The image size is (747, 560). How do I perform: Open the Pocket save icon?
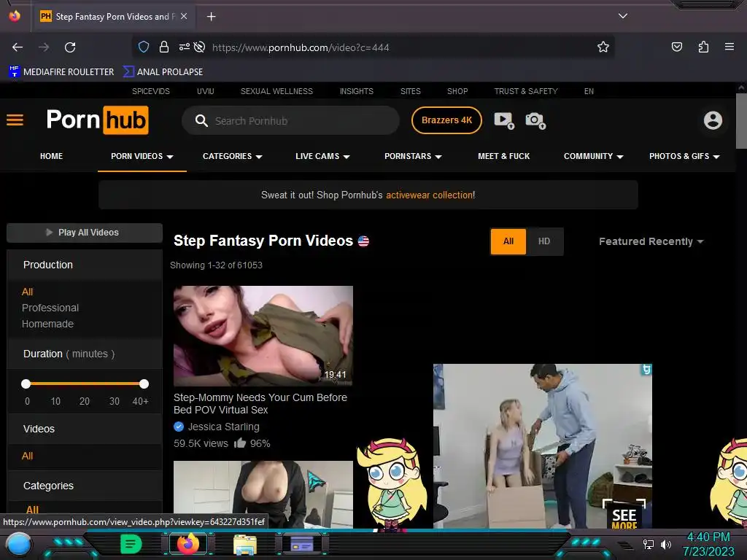(676, 47)
